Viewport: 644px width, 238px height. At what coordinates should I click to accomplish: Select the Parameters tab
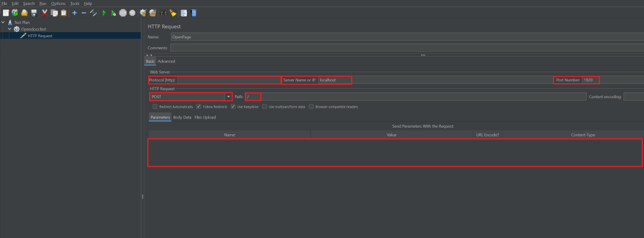point(160,117)
